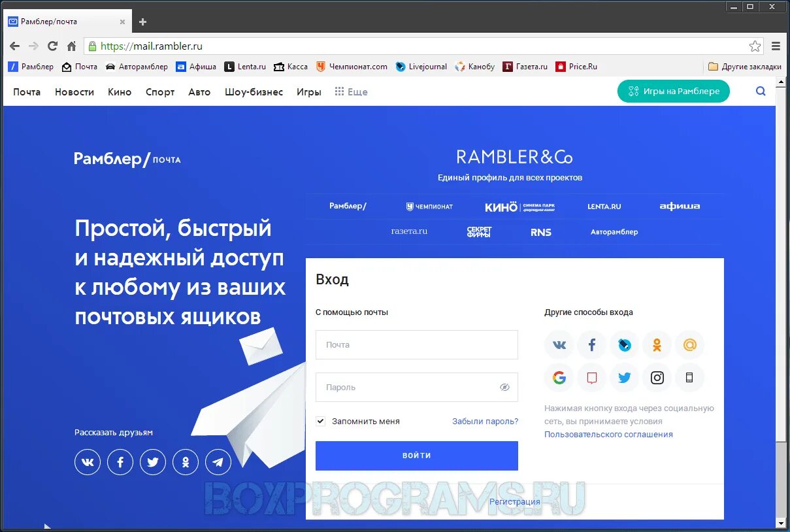Go to browser home page
790x532 pixels.
pos(72,46)
